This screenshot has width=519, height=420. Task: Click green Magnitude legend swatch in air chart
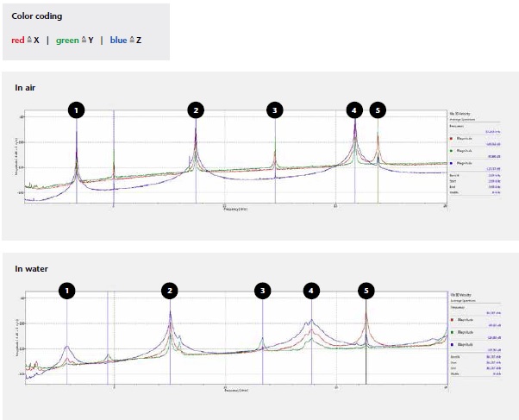[452, 150]
